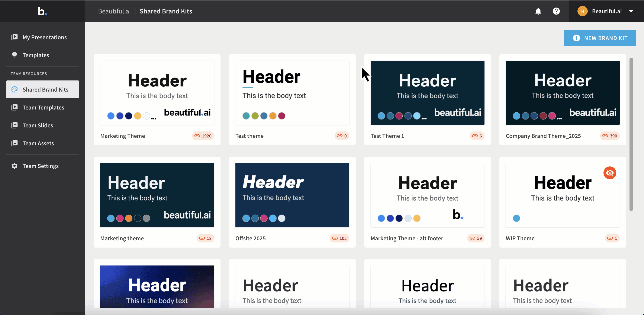Click the My Presentations sidebar icon

coord(15,37)
